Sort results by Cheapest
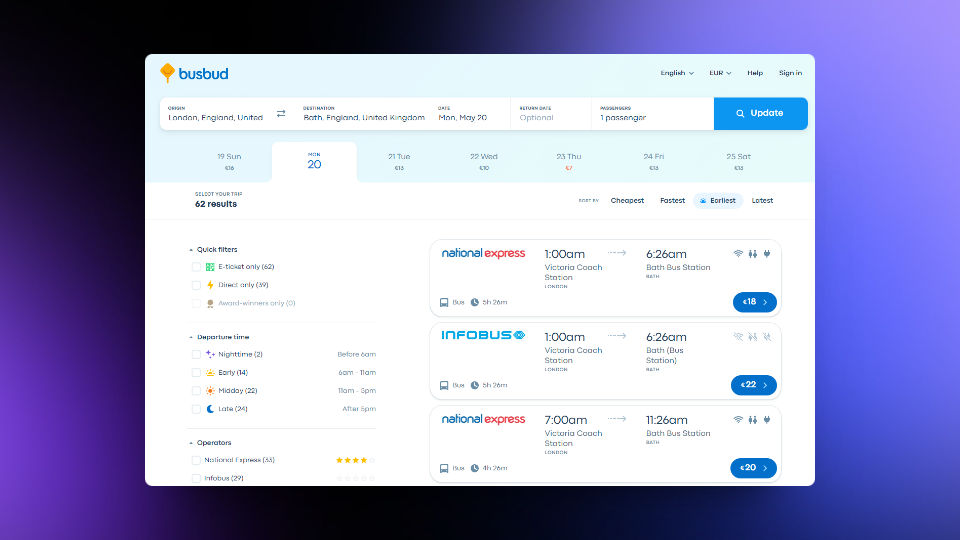 pos(627,201)
